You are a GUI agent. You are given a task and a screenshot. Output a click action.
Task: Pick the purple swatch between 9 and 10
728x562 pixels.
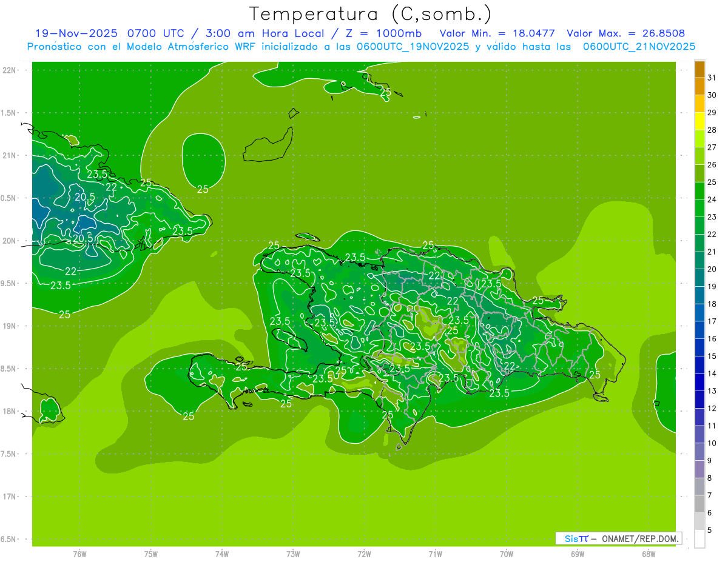click(699, 452)
